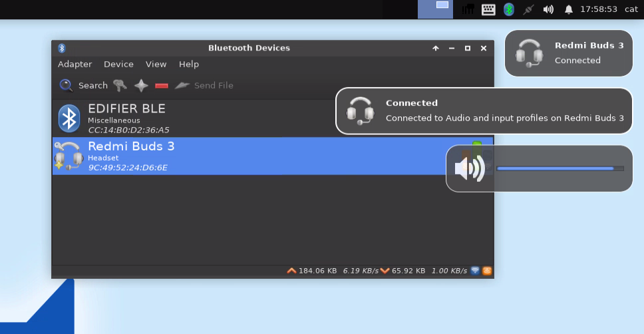Click the volume speaker tray icon
This screenshot has width=644, height=334.
[548, 9]
